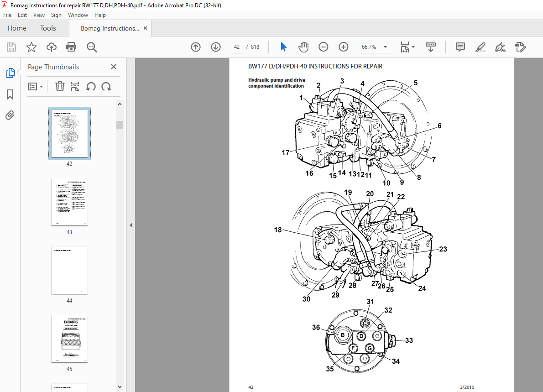The image size is (543, 392).
Task: Select the page 42 thumbnail
Action: click(70, 133)
